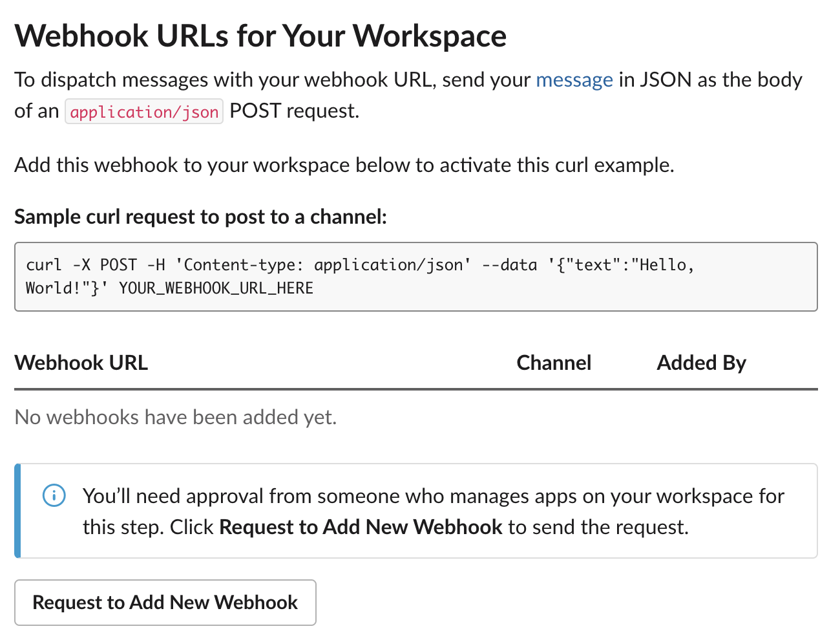
Task: Click the blue info circle icon
Action: (54, 496)
